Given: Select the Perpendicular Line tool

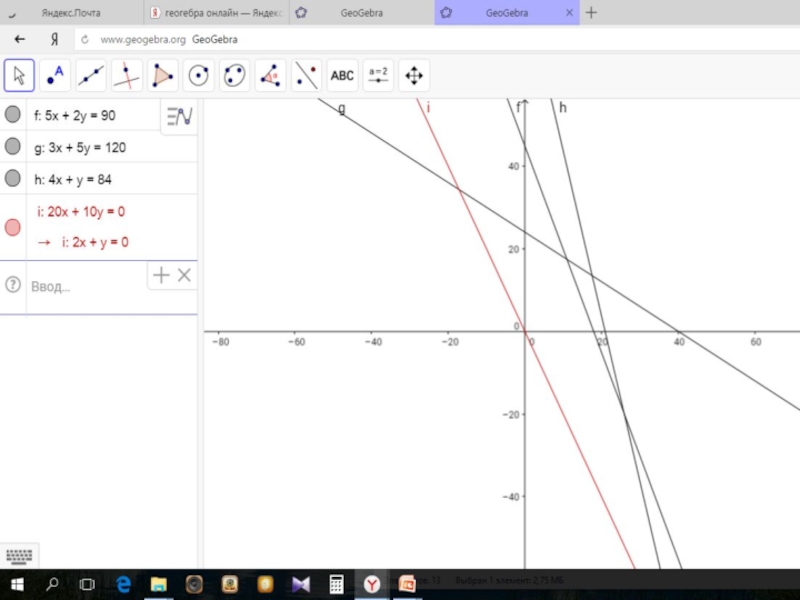Looking at the screenshot, I should click(x=127, y=75).
